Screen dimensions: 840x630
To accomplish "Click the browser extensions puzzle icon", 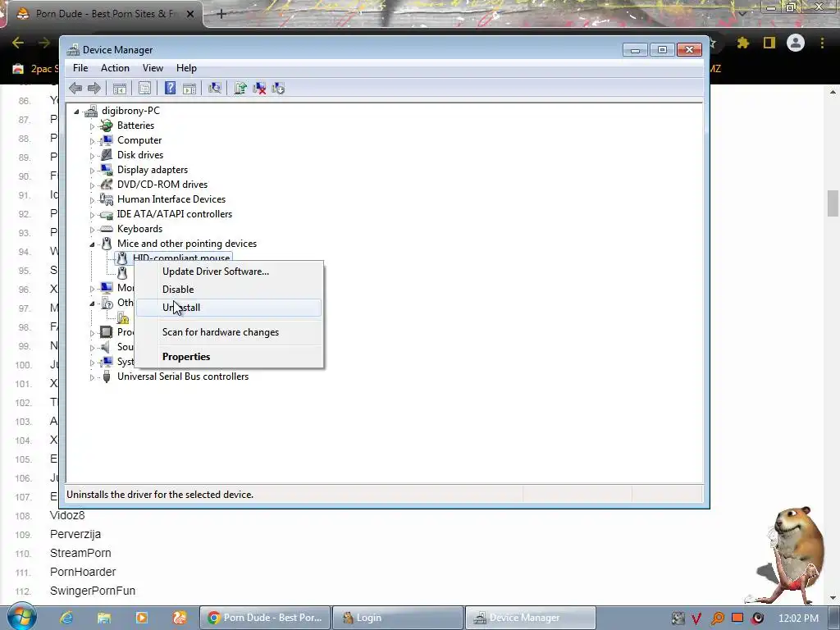I will 743,43.
